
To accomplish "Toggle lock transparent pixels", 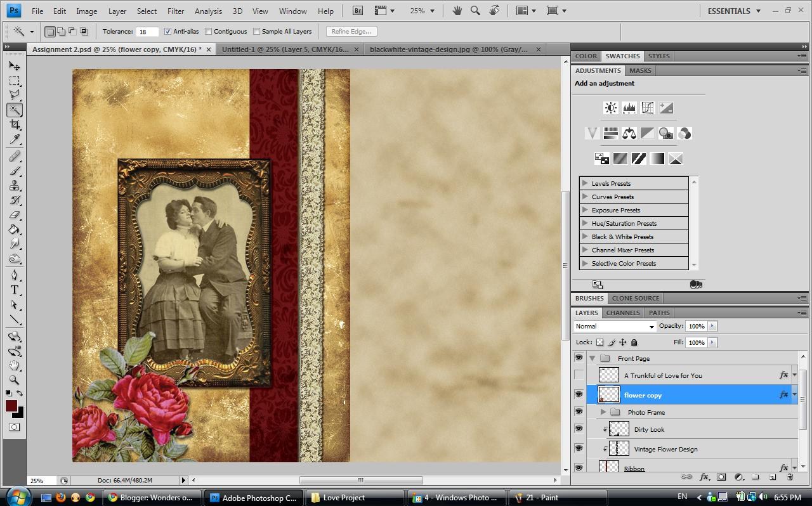I will click(x=599, y=342).
